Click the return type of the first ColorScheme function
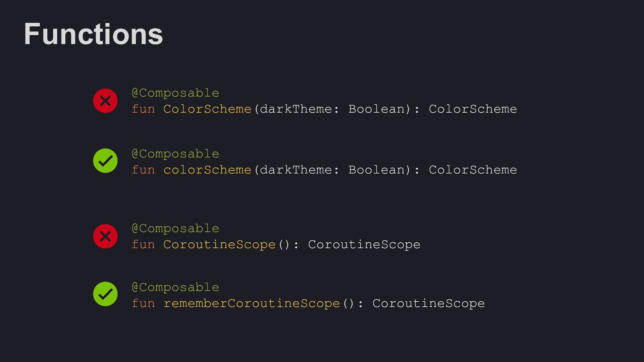644x362 pixels. pos(473,109)
